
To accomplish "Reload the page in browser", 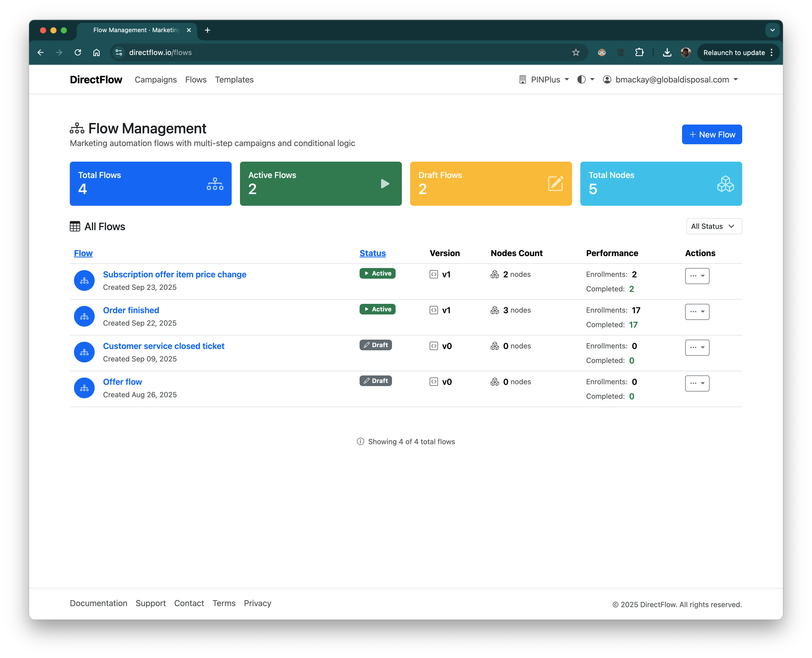I will (x=78, y=53).
